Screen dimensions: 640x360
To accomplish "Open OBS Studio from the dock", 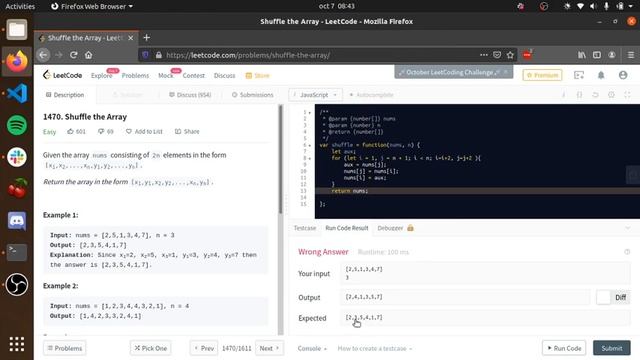I will click(17, 284).
